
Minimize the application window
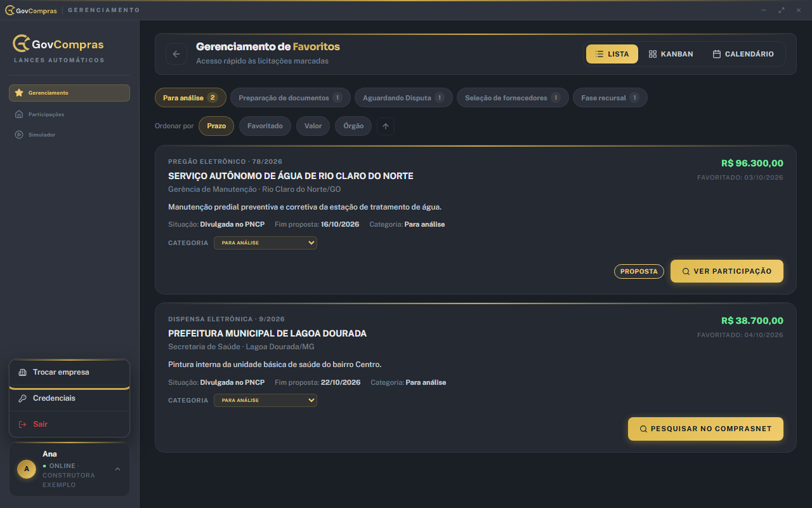764,10
